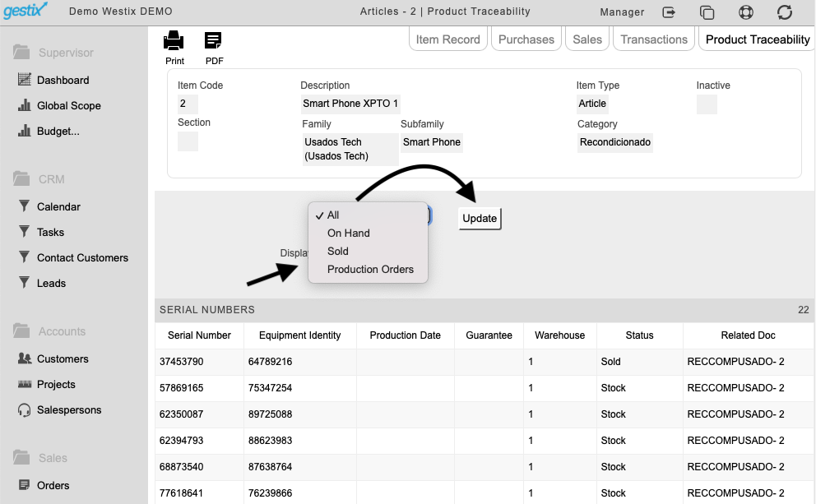Collapse the Sales folder section
Screen dimensions: 816x504
pyautogui.click(x=40, y=458)
